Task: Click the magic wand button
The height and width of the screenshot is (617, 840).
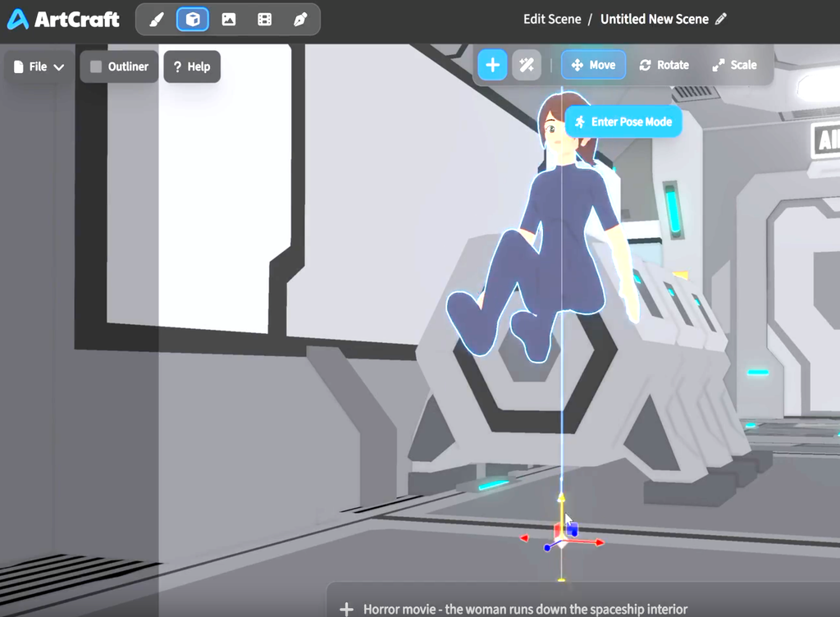Action: tap(527, 66)
